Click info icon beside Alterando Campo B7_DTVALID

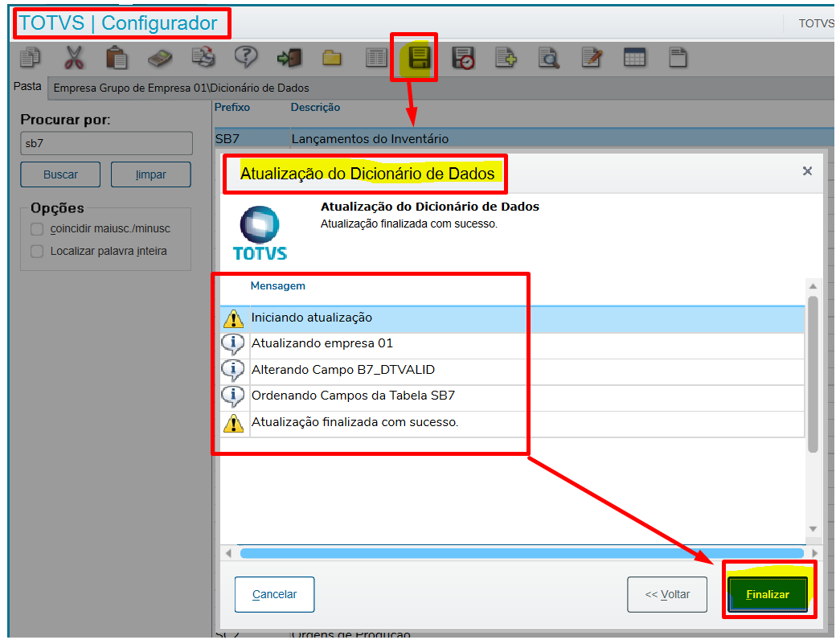pos(233,370)
